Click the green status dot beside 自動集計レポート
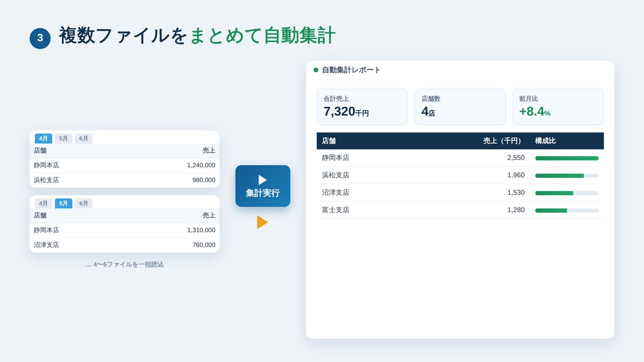Image resolution: width=644 pixels, height=362 pixels. [x=316, y=70]
